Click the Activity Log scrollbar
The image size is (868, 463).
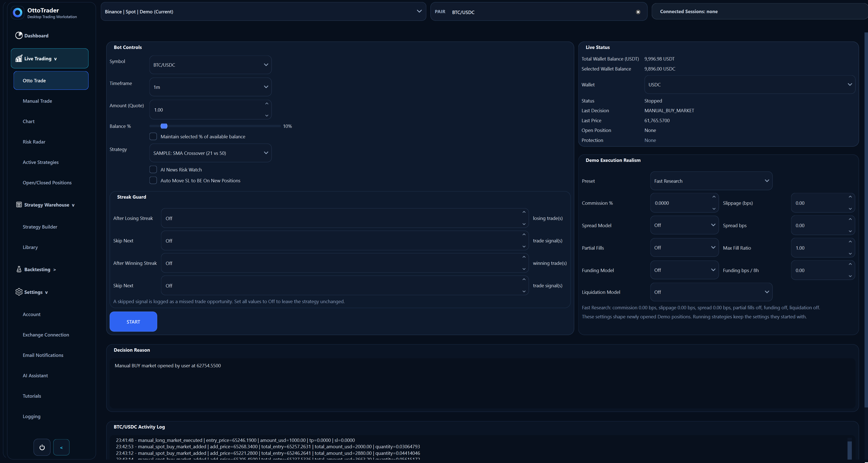click(x=849, y=450)
